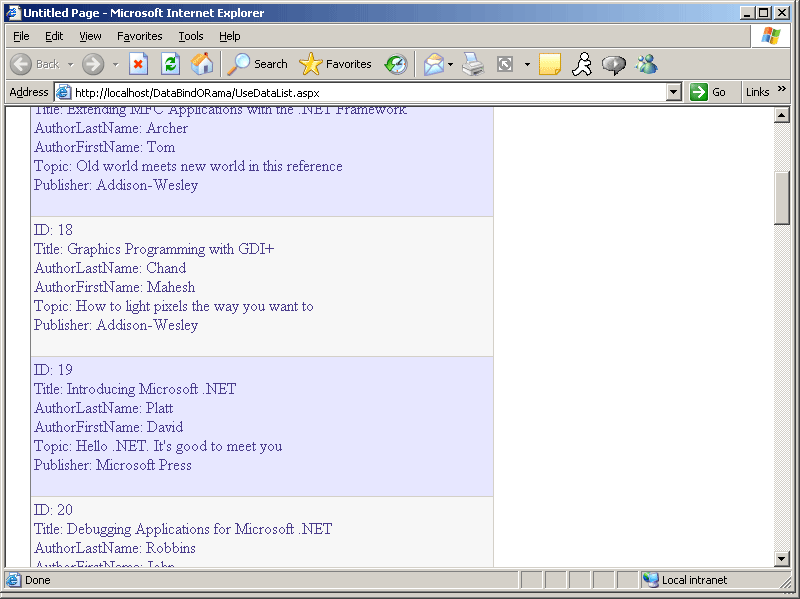Screen dimensions: 800x599
Task: Click the Discuss speech bubble icon
Action: click(x=614, y=64)
